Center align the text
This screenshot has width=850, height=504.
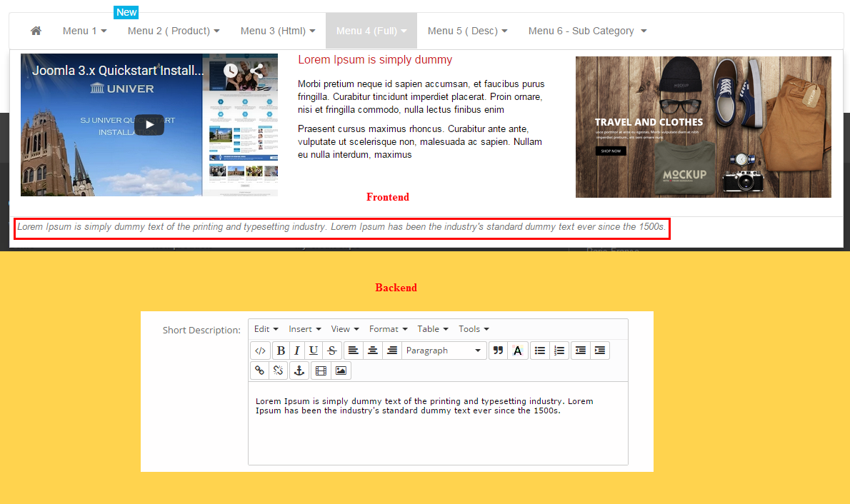coord(372,351)
